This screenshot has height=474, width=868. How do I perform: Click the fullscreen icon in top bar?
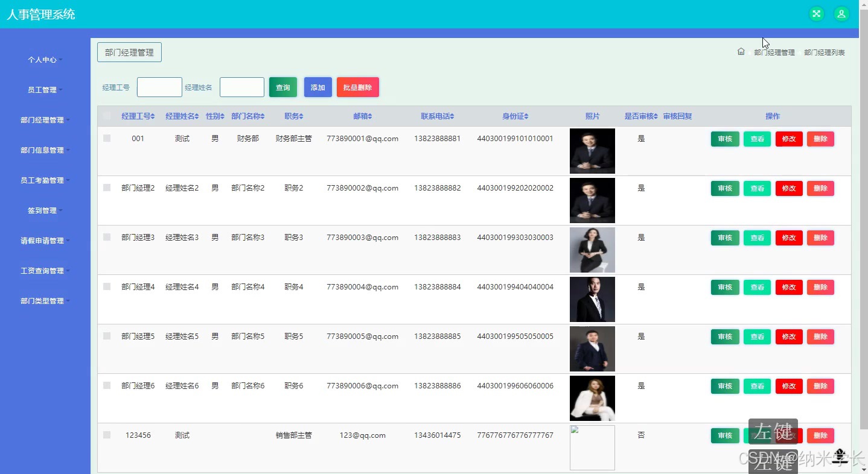click(x=816, y=13)
